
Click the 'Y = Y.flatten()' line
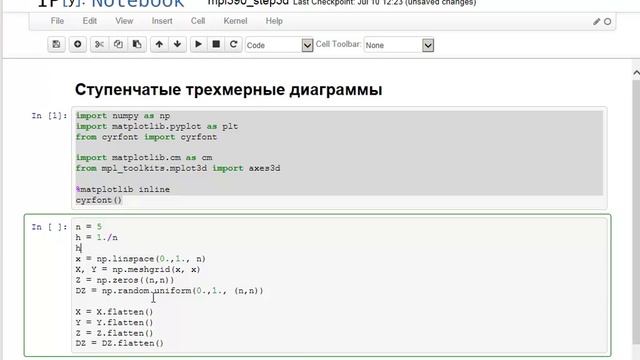coord(114,322)
